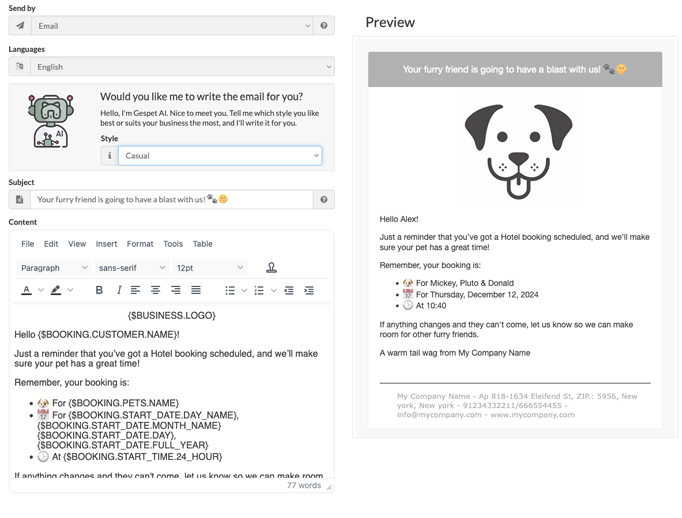Click the editor resize handle by word count
Screen dimensions: 682x518
coord(329,488)
